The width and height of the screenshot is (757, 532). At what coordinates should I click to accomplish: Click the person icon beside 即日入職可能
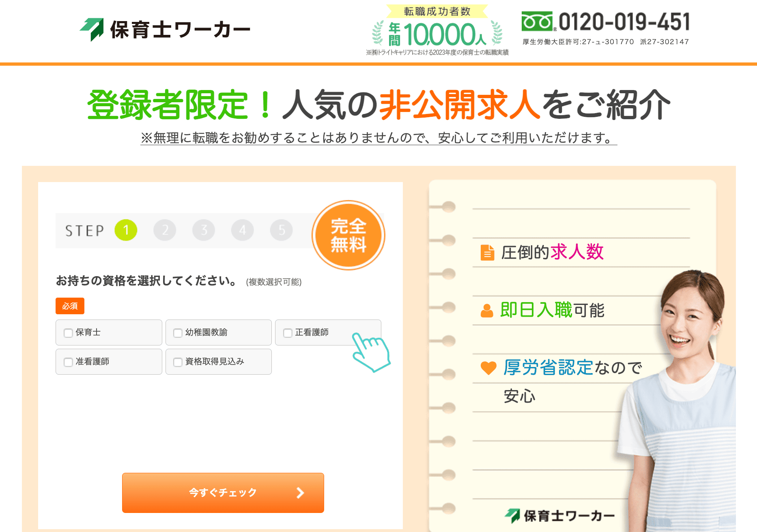point(487,311)
